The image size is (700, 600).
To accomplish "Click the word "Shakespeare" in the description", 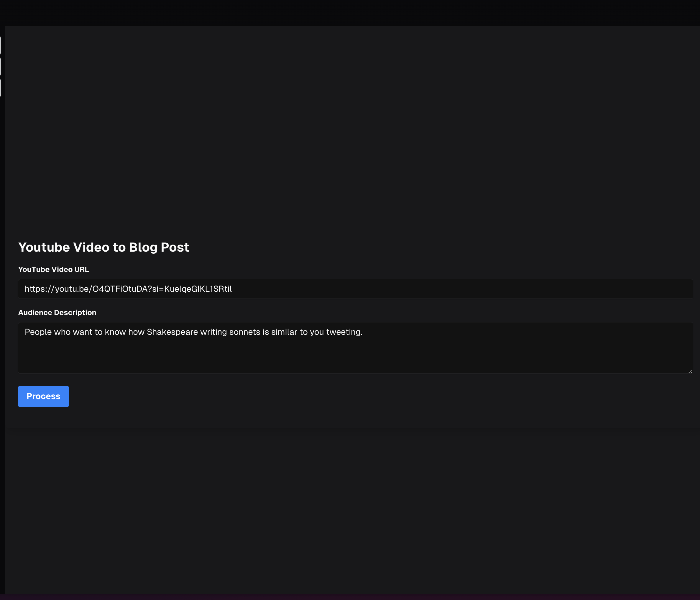I will 172,332.
